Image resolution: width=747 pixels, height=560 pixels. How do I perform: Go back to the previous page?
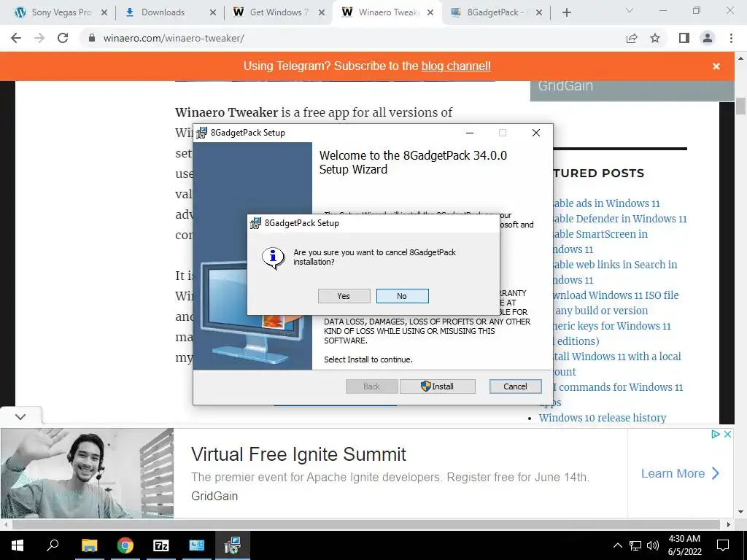(x=16, y=38)
